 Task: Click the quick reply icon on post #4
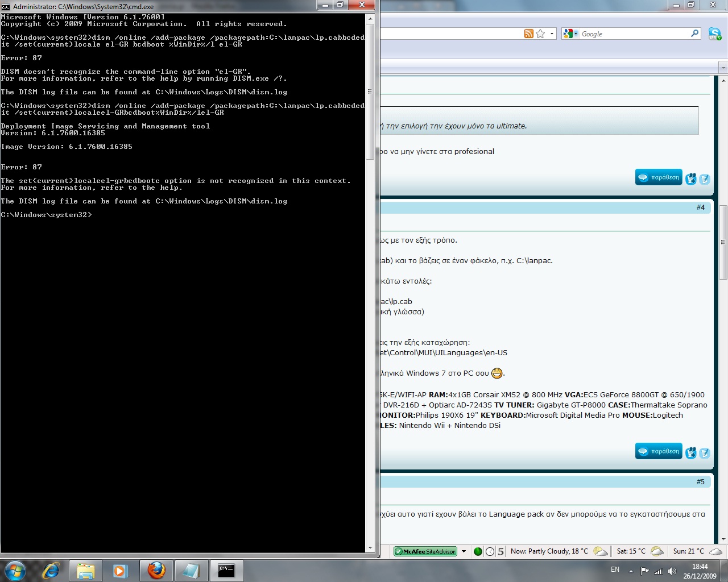[705, 452]
